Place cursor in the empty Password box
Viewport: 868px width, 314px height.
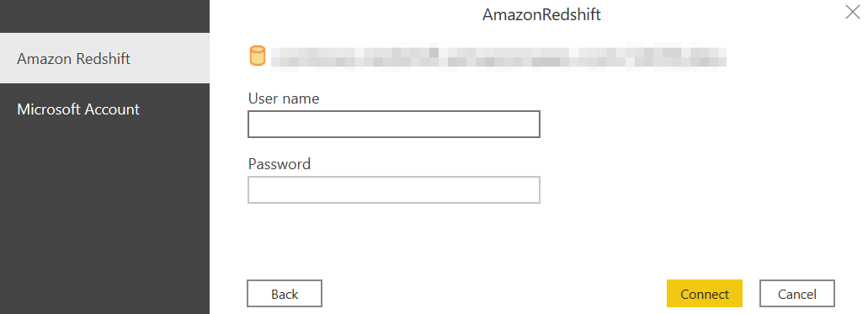pos(394,190)
